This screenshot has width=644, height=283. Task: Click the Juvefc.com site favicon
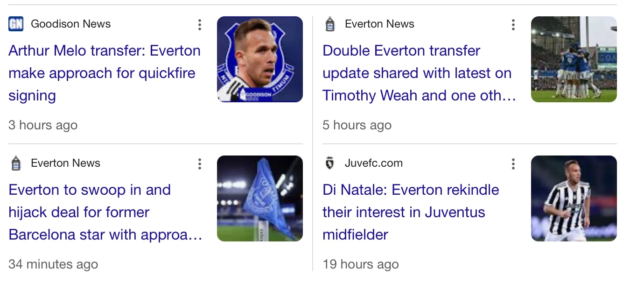point(330,163)
